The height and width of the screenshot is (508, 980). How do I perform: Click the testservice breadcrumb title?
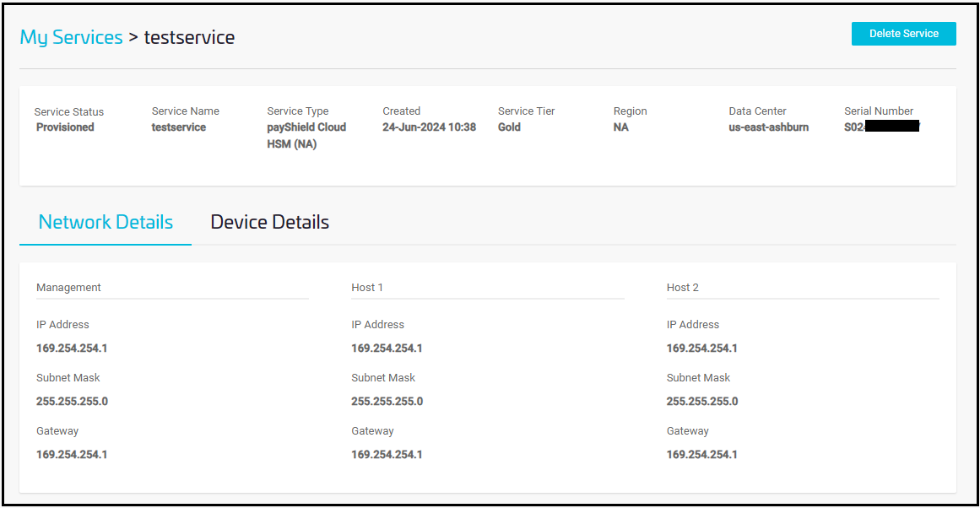189,37
